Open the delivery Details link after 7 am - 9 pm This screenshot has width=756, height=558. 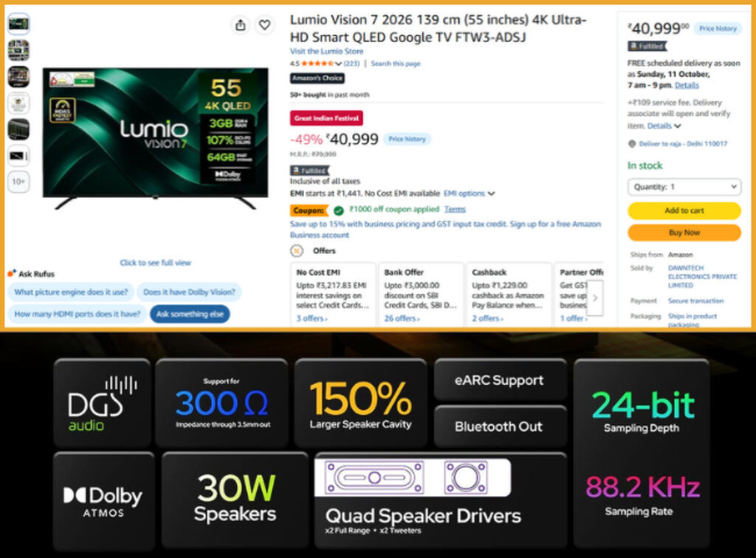tap(687, 86)
